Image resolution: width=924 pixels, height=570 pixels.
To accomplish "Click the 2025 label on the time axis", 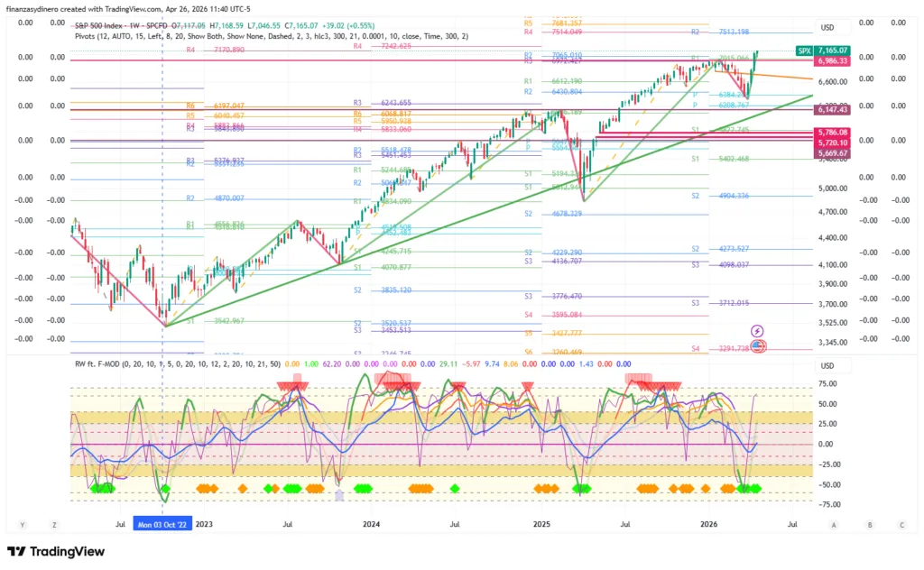I will coord(541,524).
